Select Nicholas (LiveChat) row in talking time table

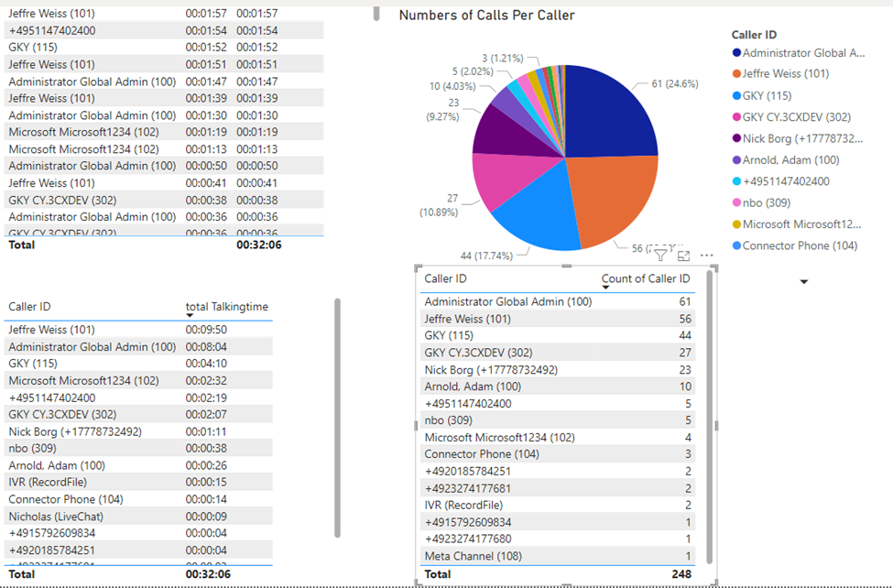click(x=56, y=517)
